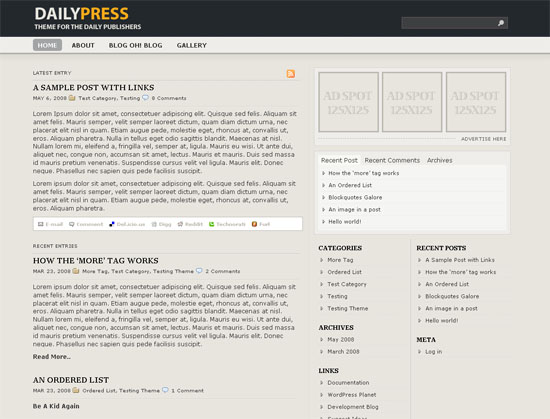Open An Ordered List post title
Image resolution: width=550 pixels, height=419 pixels.
(71, 380)
